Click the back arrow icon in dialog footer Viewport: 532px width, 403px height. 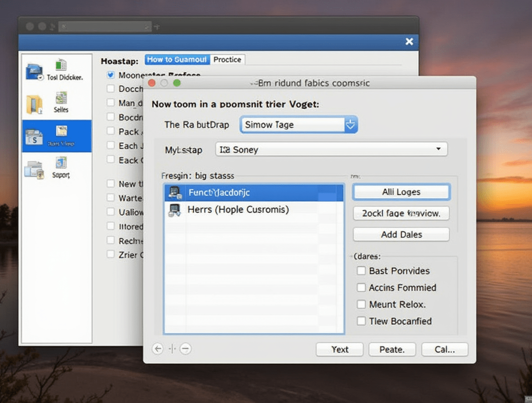[x=158, y=348]
